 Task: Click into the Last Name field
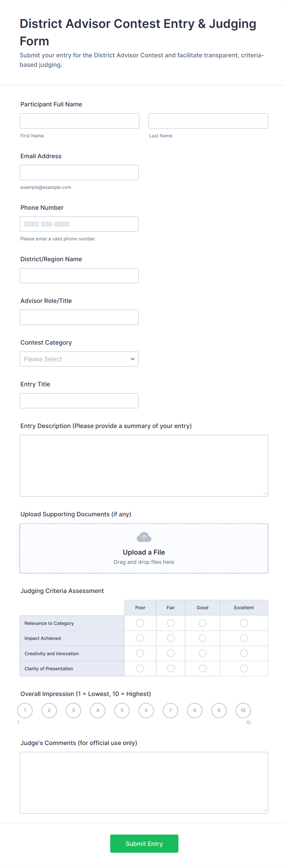pos(208,121)
